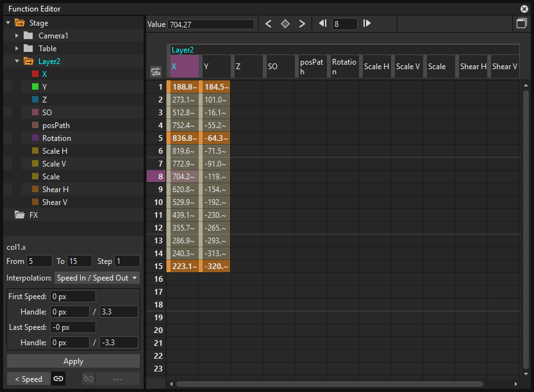Toggle the red X channel swatch
The image size is (534, 392).
(x=35, y=74)
